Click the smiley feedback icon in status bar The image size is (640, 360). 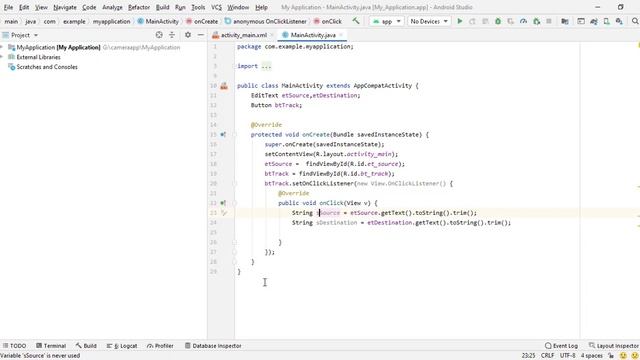(623, 356)
